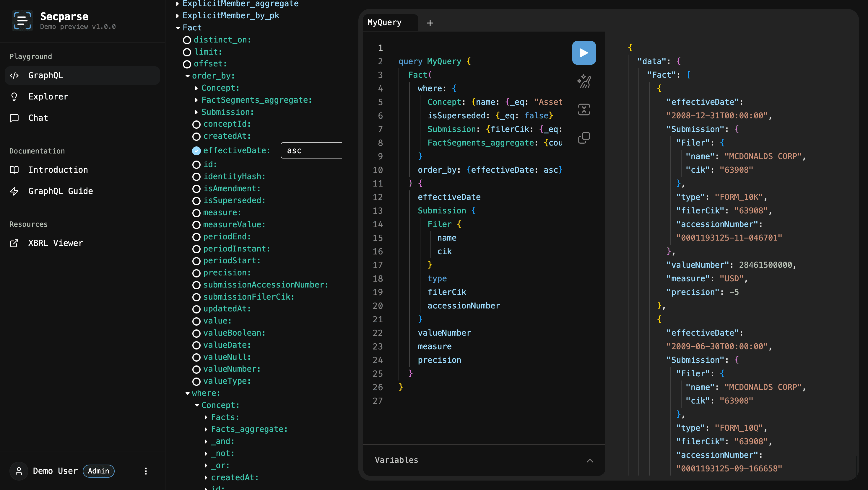Click the copy query icon
Viewport: 868px width, 490px height.
coord(583,138)
